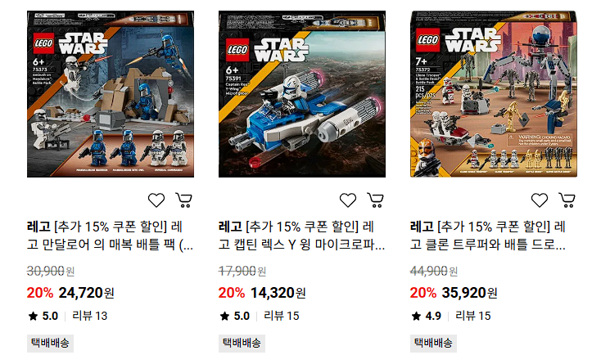Open the 레고 캡틴 렉스 Y 윙 title link
The image size is (601, 364).
(x=301, y=236)
